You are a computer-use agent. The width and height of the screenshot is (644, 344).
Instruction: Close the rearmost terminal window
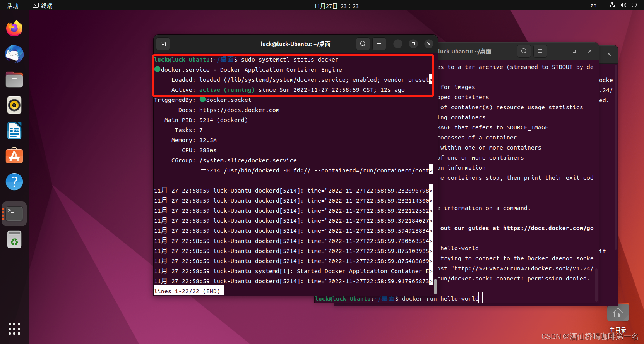[609, 54]
